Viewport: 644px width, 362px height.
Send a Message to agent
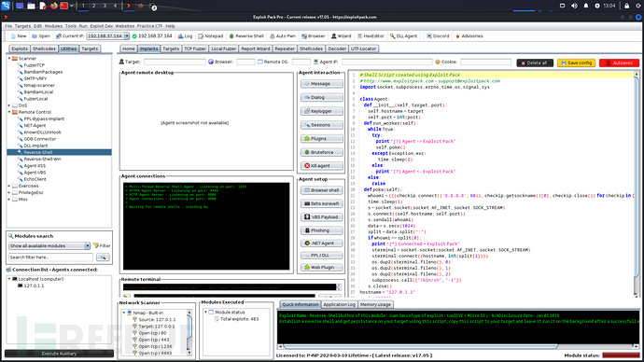[322, 84]
